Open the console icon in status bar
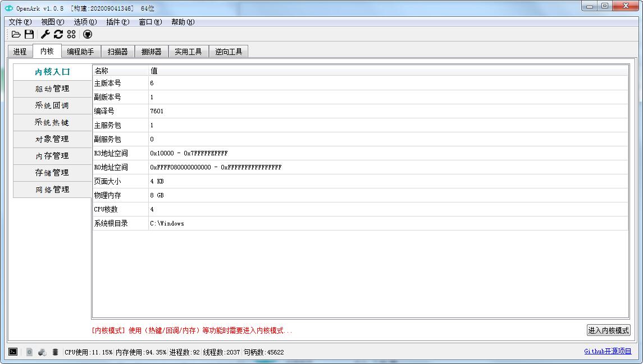 (x=13, y=352)
